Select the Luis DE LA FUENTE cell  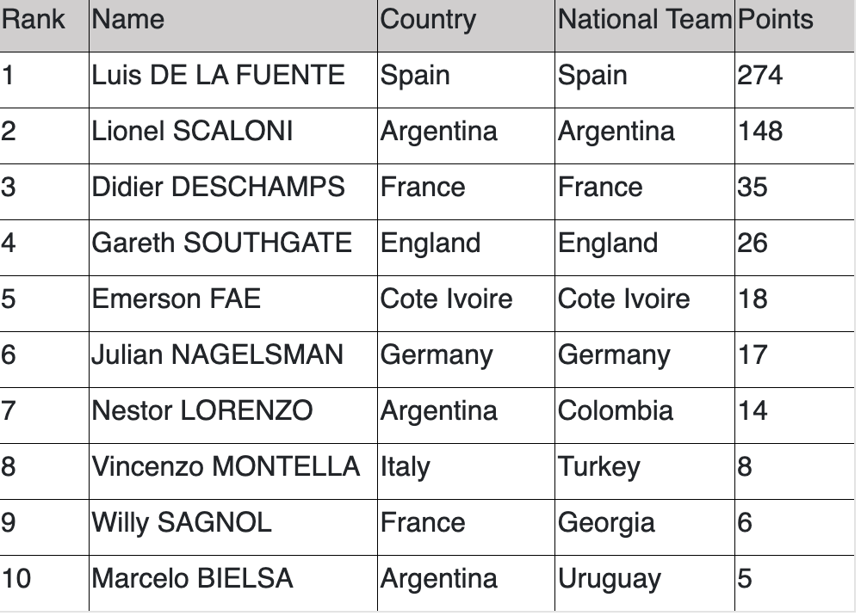pos(233,81)
